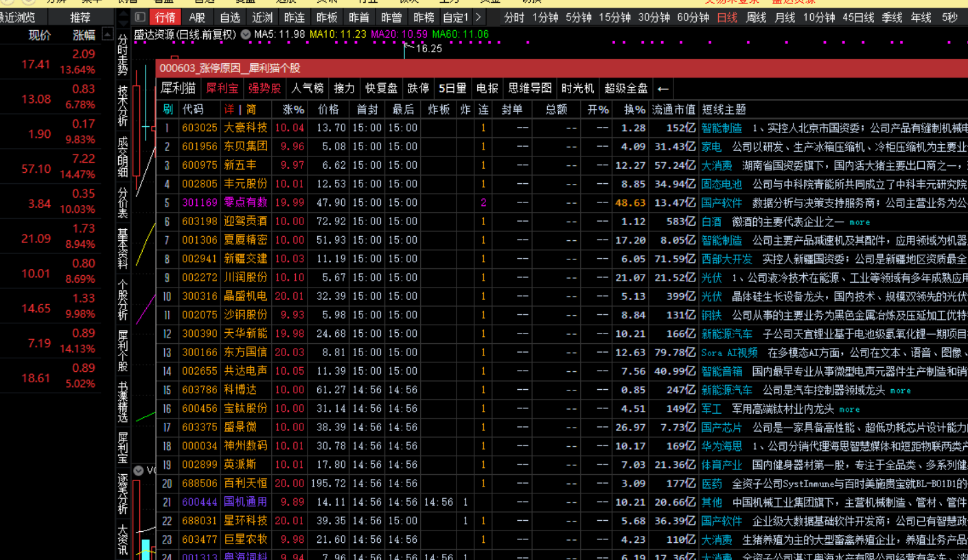Open the 华为海思 theme link
968x560 pixels.
coord(722,445)
